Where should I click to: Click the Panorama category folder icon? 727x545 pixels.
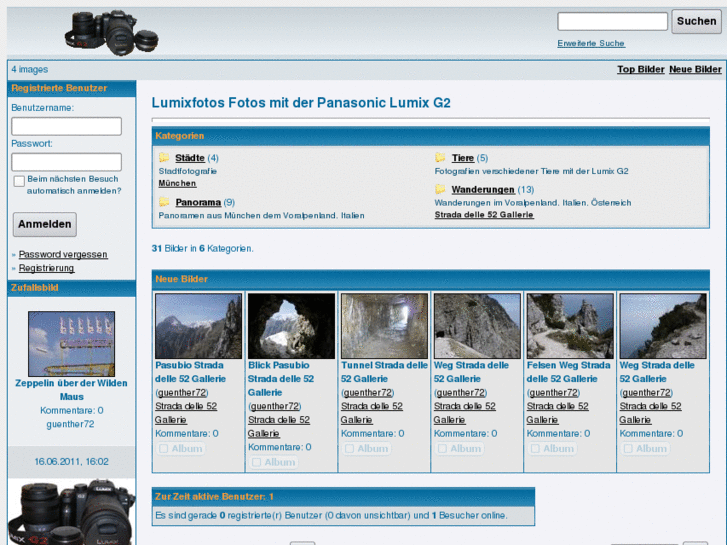pyautogui.click(x=164, y=202)
